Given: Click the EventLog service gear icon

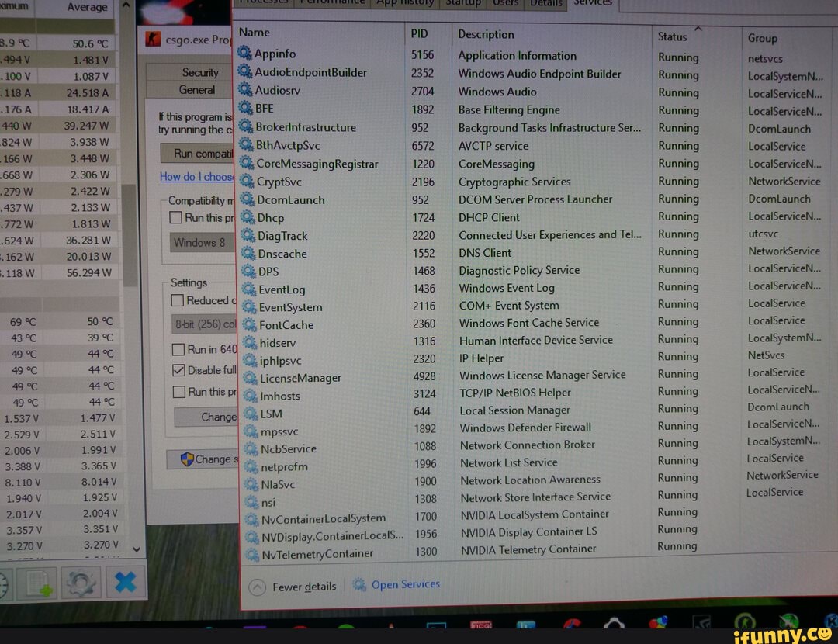Looking at the screenshot, I should (249, 289).
